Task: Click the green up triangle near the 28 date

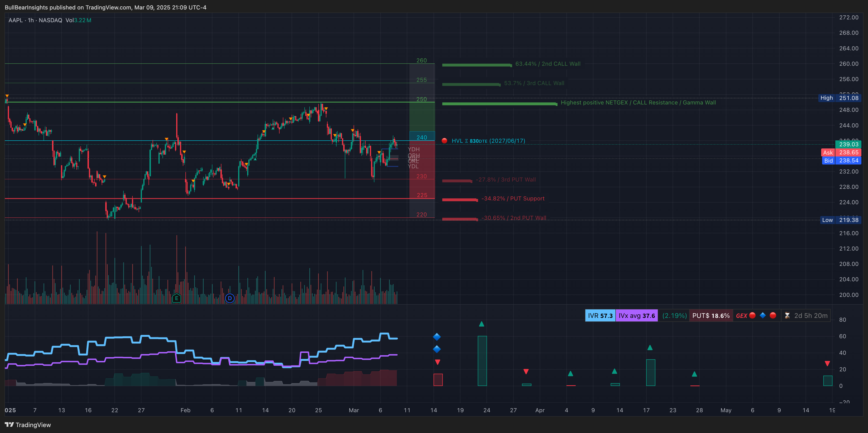Action: (x=694, y=374)
